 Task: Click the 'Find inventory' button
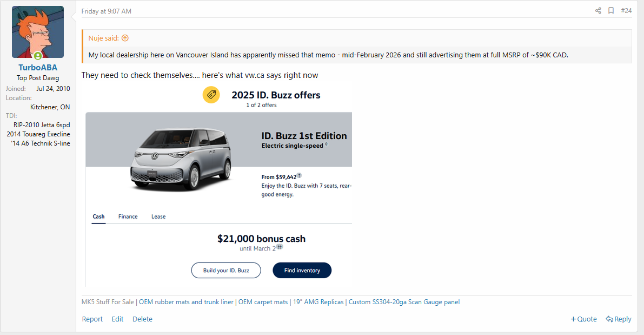(x=302, y=271)
